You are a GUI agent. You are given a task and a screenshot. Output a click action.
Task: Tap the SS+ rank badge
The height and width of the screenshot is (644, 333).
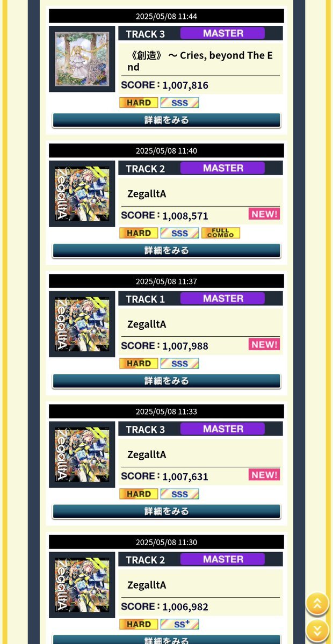click(x=179, y=624)
